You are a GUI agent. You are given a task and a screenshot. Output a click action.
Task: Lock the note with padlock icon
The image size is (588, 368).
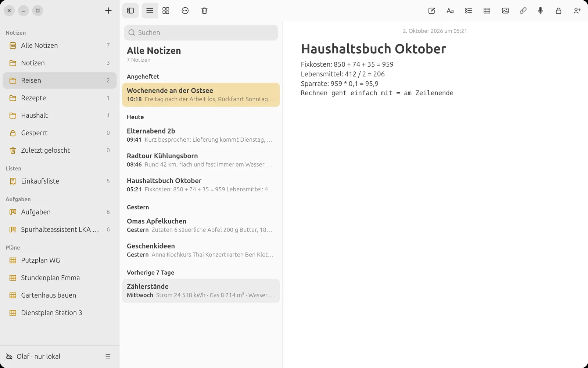[559, 11]
